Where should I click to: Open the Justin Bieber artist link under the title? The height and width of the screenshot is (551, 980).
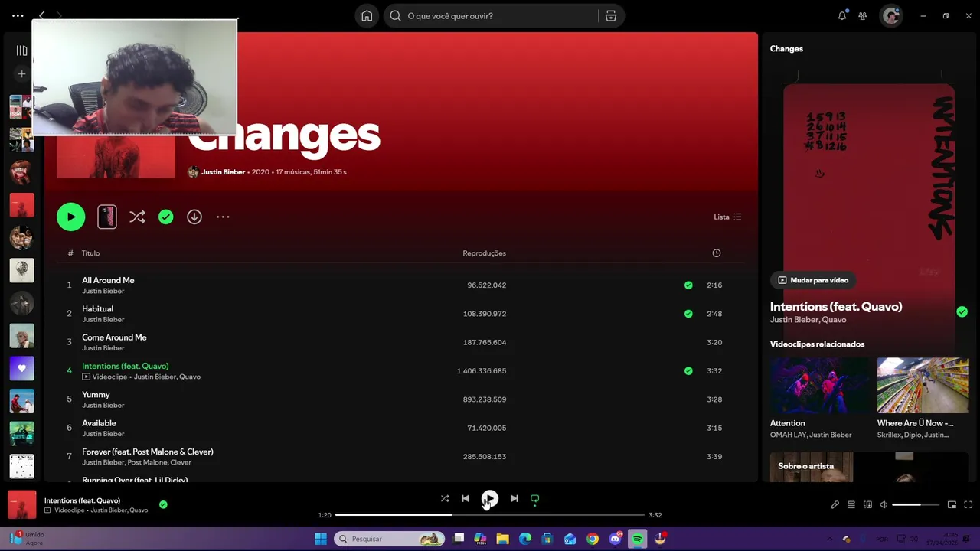[x=223, y=172]
